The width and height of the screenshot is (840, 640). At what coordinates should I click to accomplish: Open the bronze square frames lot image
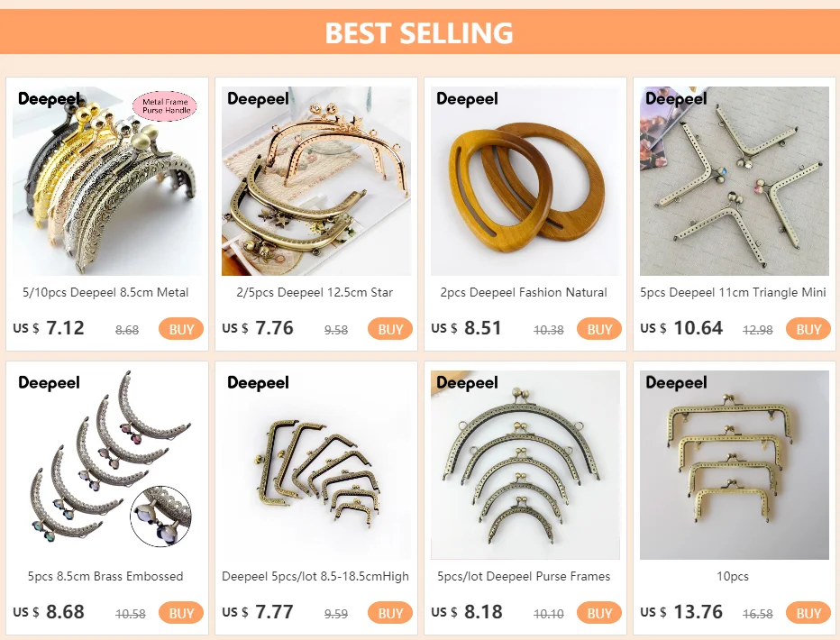[x=316, y=465]
